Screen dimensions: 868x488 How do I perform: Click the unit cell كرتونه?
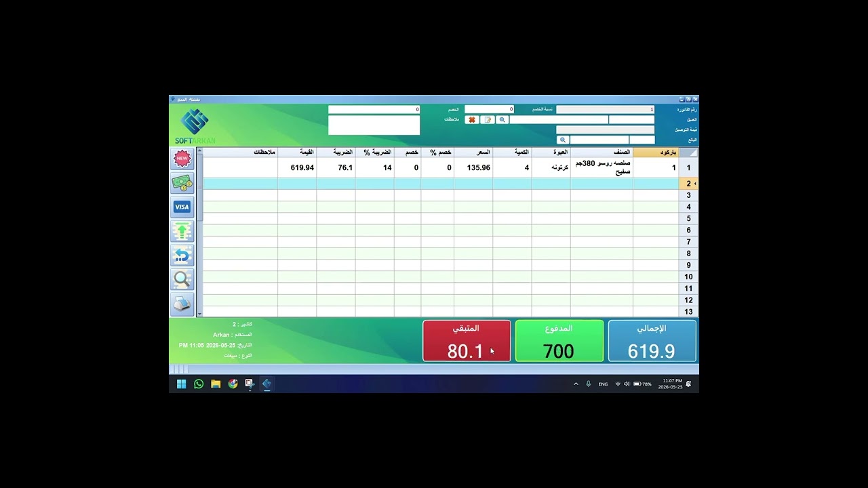551,167
